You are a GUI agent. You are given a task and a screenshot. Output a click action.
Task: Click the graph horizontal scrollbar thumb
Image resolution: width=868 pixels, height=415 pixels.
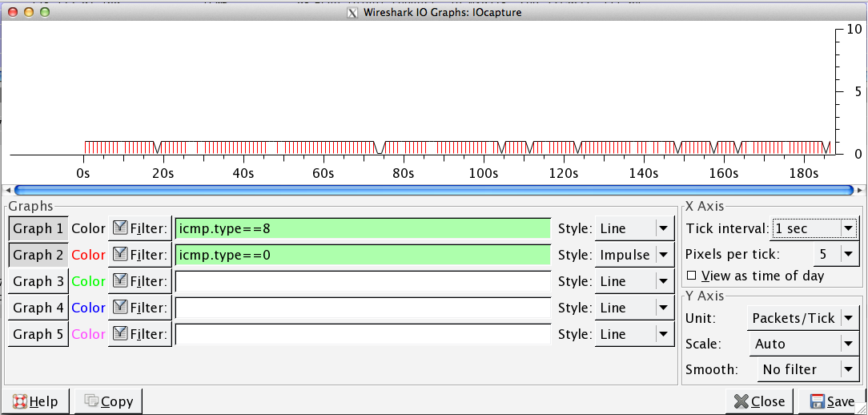point(434,190)
